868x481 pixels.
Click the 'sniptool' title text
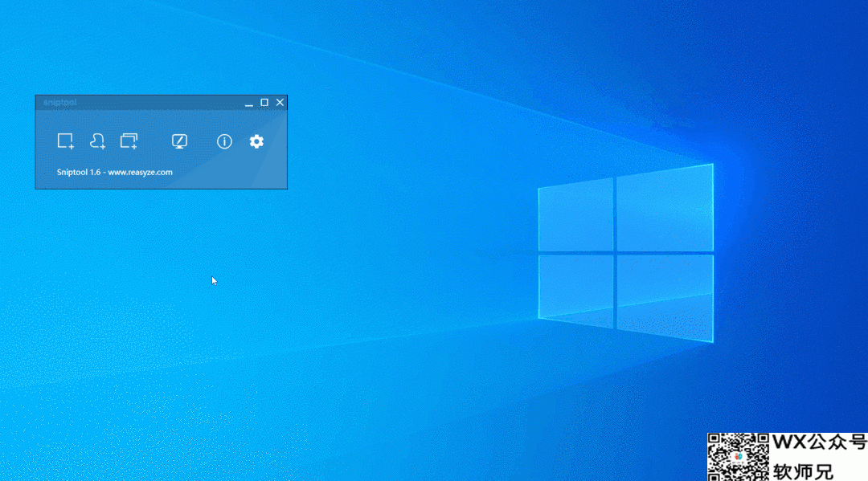(x=59, y=103)
